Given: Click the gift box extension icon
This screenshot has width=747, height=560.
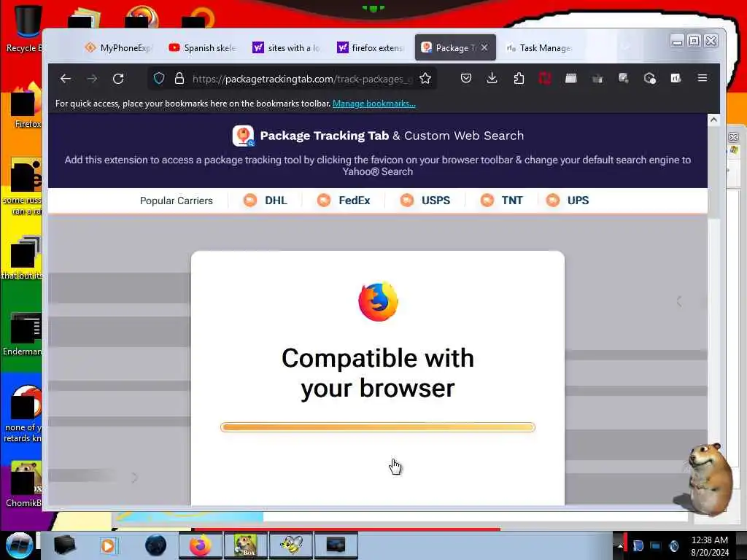Looking at the screenshot, I should coord(597,79).
